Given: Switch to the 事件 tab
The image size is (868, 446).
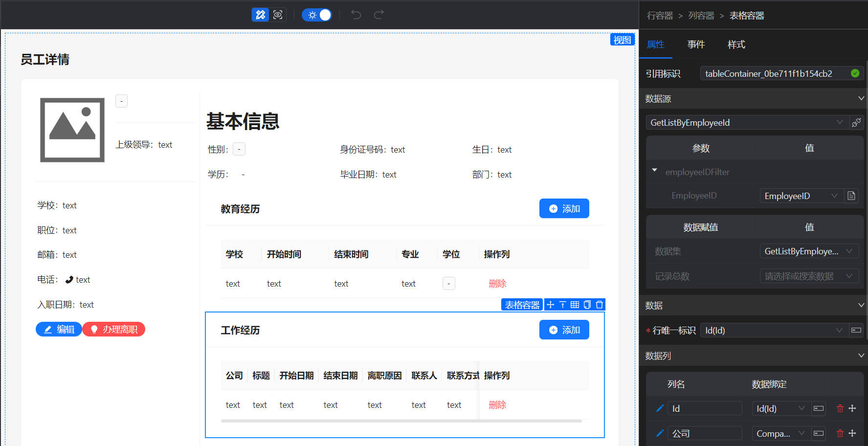Looking at the screenshot, I should (696, 45).
